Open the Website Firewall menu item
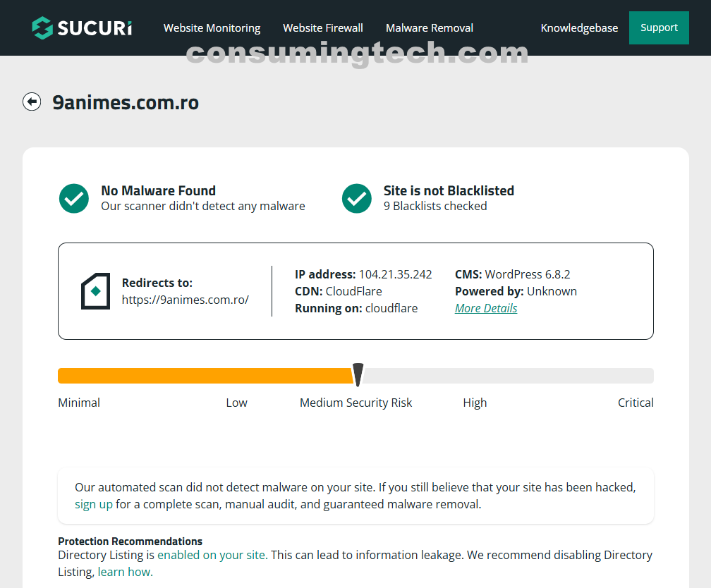 click(x=323, y=28)
